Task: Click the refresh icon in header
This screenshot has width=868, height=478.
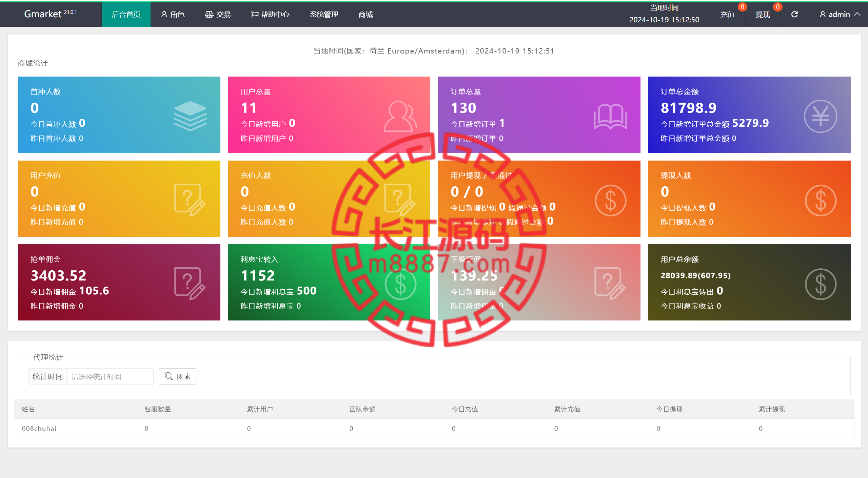Action: point(794,14)
